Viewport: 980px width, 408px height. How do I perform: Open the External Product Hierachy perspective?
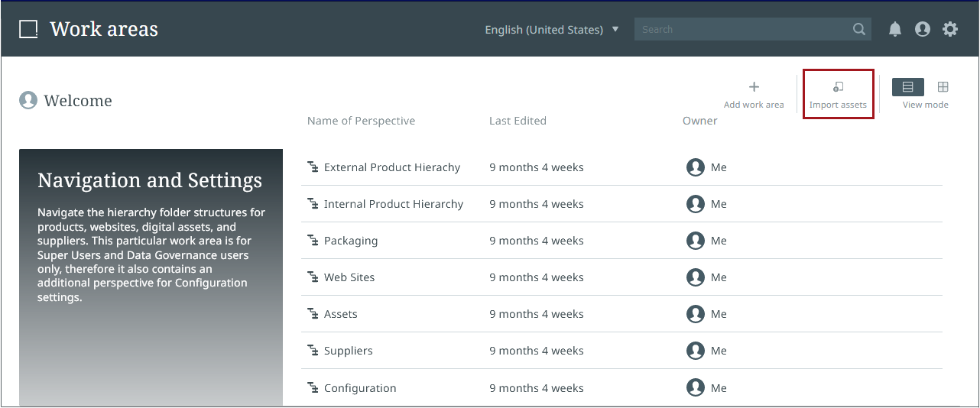pos(391,167)
